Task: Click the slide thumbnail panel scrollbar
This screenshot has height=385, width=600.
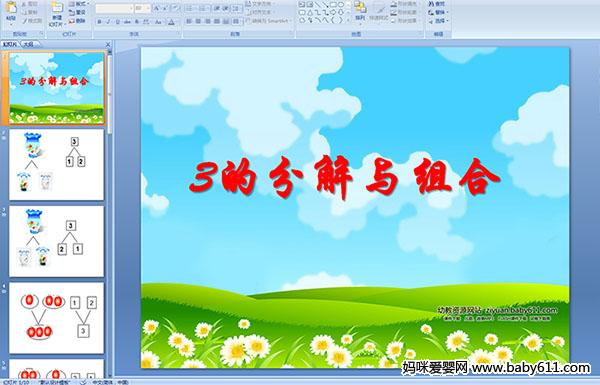Action: 110,214
